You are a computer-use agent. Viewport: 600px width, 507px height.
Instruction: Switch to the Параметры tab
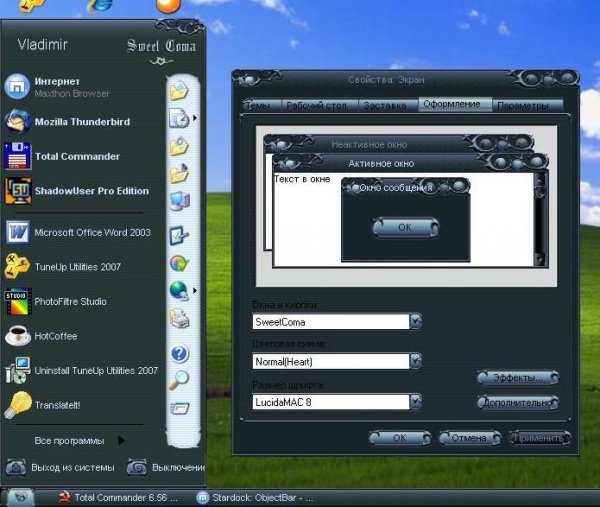(x=528, y=105)
